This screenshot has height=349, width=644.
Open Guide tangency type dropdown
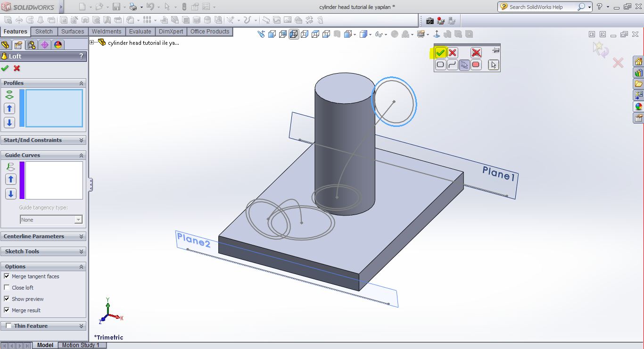[x=51, y=220]
